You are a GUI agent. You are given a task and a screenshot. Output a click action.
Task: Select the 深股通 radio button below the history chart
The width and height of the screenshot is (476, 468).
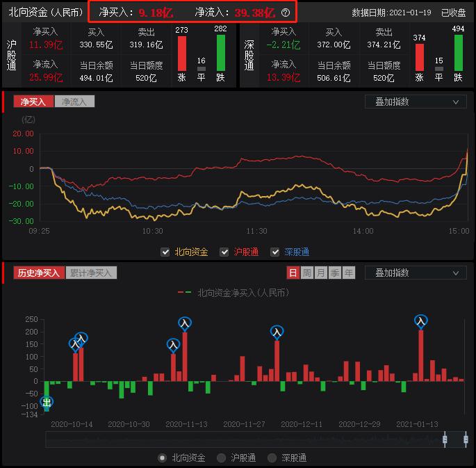click(272, 458)
